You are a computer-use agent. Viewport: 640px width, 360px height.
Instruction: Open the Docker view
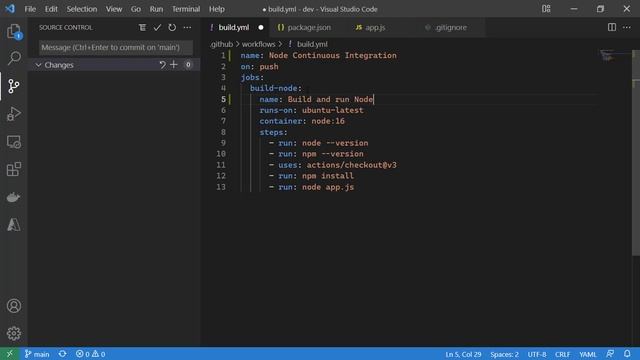pyautogui.click(x=14, y=197)
